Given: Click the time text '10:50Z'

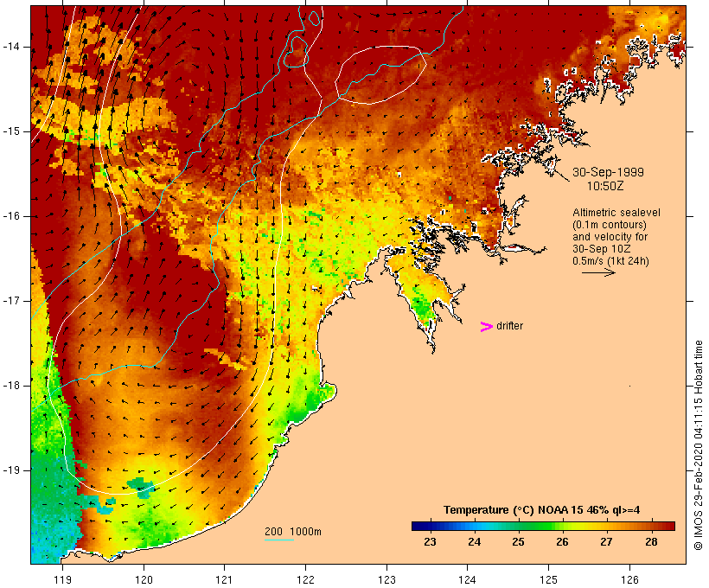Looking at the screenshot, I should point(605,186).
